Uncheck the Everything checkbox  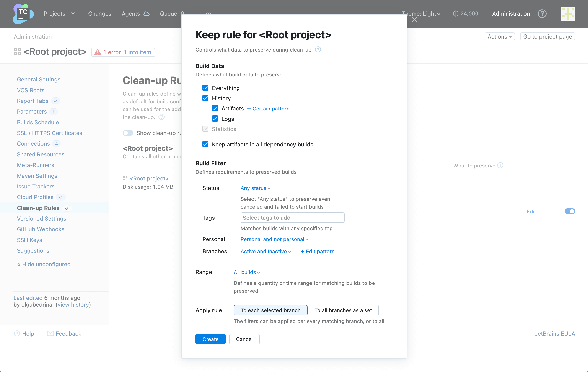click(x=205, y=88)
